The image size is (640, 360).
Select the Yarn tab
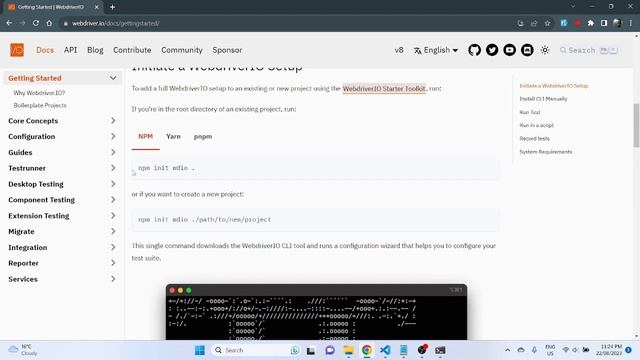point(173,137)
